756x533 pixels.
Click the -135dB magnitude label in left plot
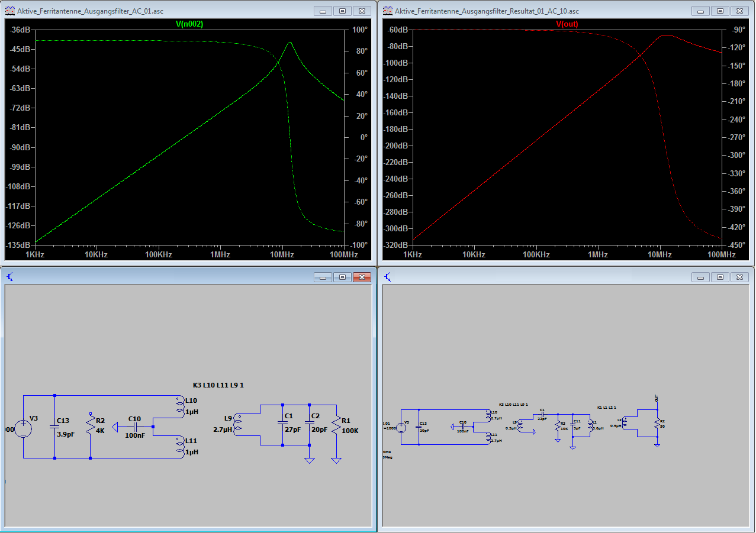pos(18,245)
